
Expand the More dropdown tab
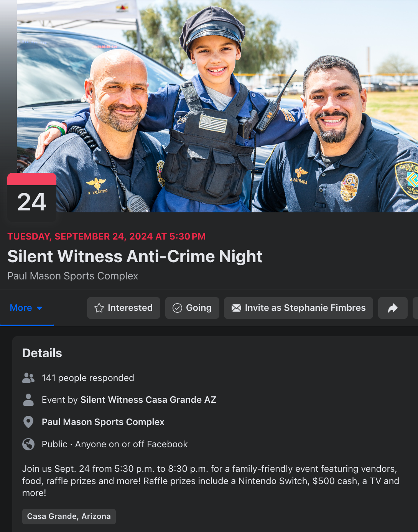pos(27,308)
